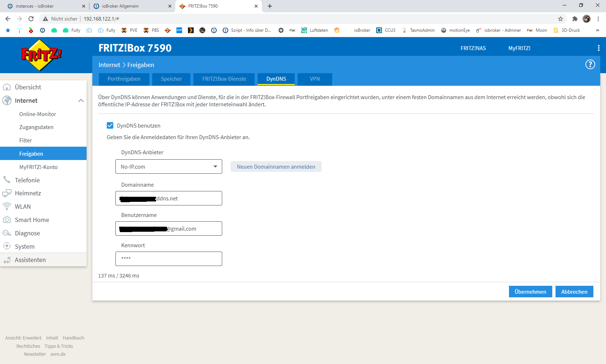Screen dimensions: 606x364
Task: Click the Domainname input field
Action: [x=169, y=198]
